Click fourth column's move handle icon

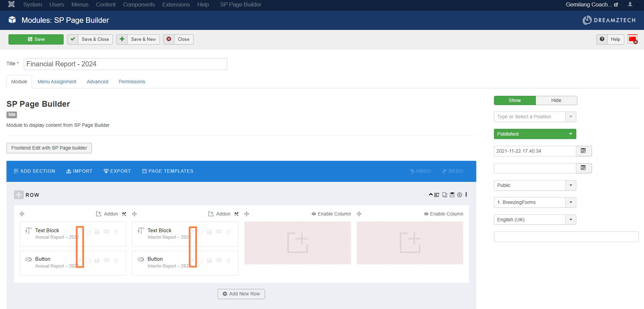coord(359,214)
